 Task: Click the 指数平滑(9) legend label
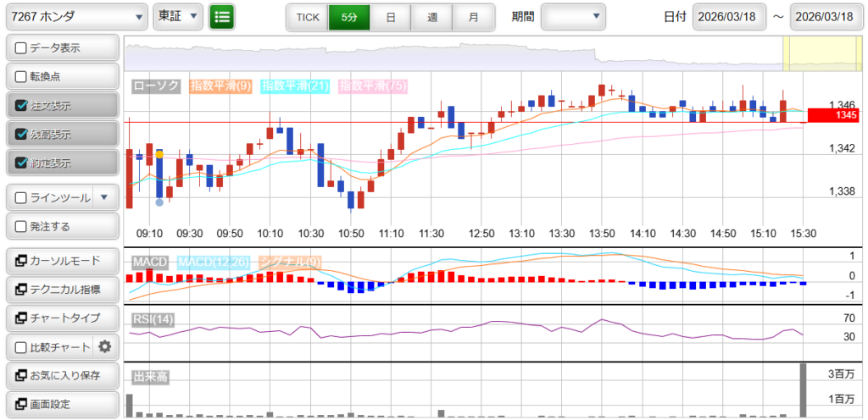pyautogui.click(x=220, y=86)
